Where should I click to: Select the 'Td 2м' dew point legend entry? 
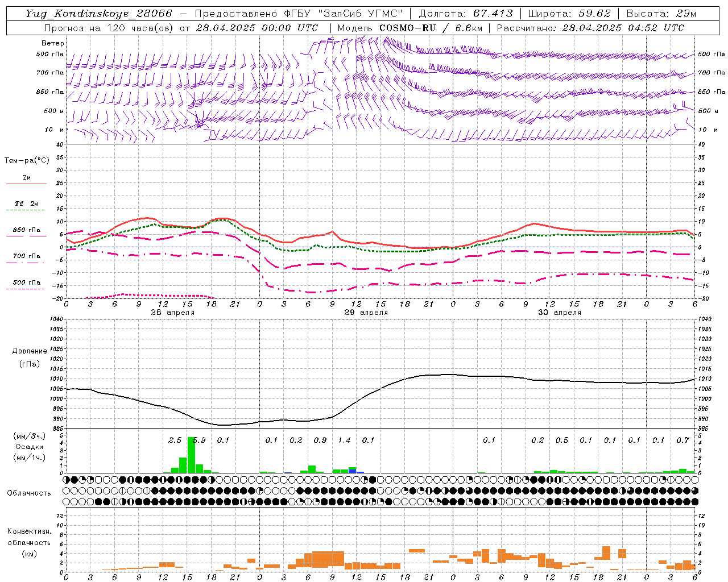pos(27,203)
